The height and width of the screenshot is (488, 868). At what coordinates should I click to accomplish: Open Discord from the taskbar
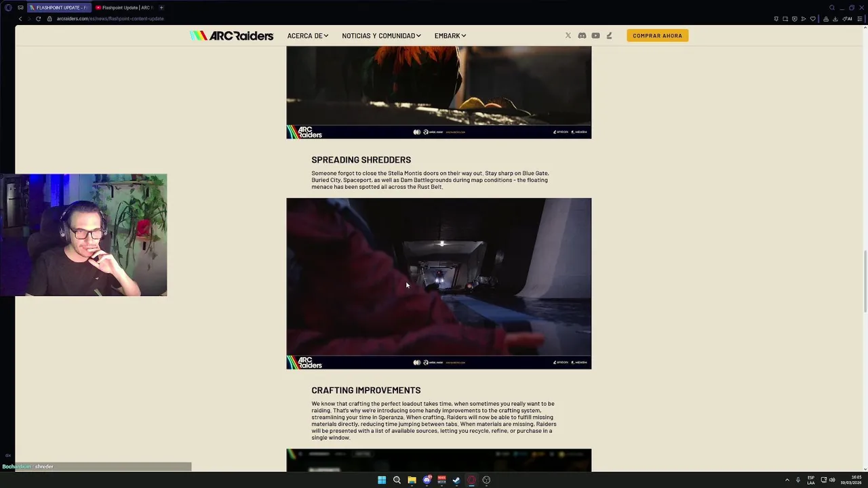pyautogui.click(x=427, y=480)
